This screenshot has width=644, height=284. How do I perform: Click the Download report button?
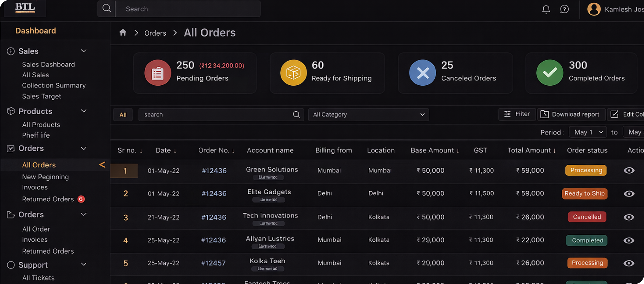click(x=571, y=114)
